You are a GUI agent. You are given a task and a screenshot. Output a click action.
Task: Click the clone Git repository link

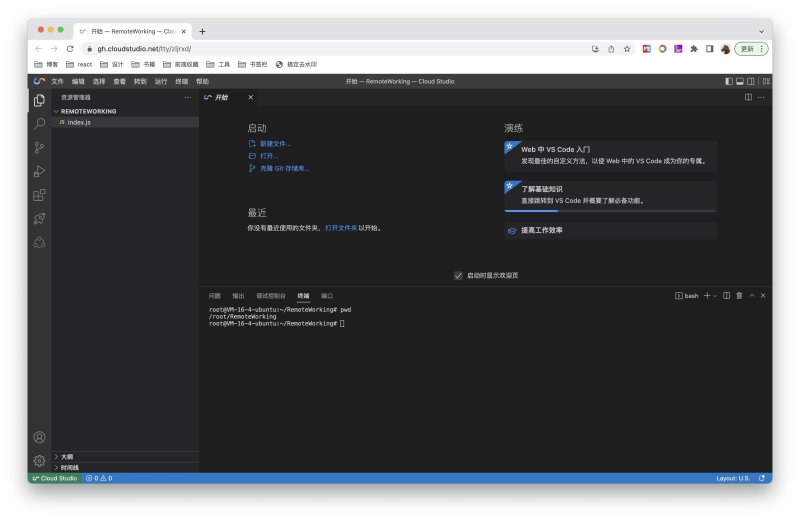285,168
